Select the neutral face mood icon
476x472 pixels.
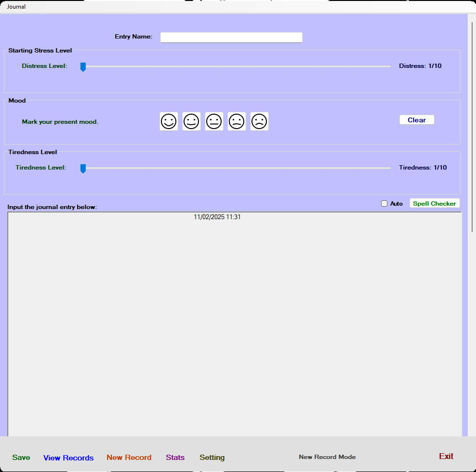[214, 121]
